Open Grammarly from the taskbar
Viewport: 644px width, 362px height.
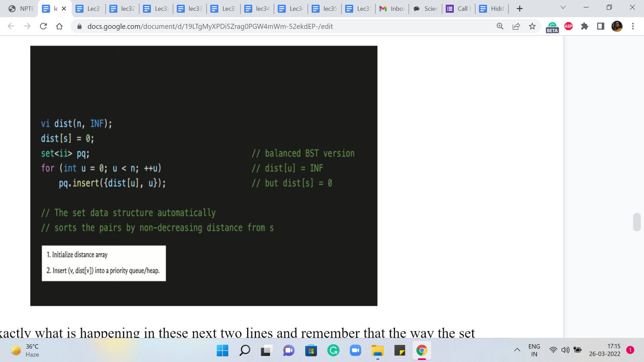click(333, 351)
